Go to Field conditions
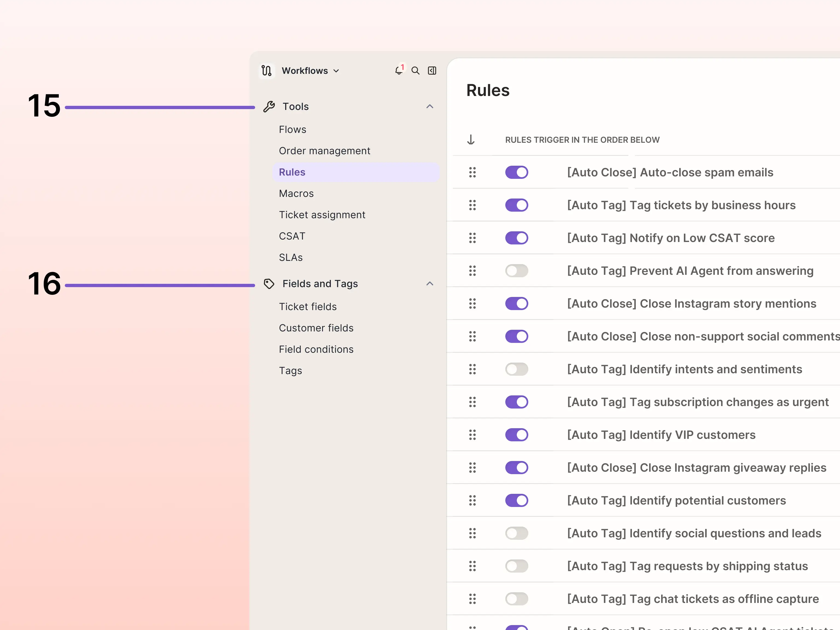840x630 pixels. click(316, 349)
